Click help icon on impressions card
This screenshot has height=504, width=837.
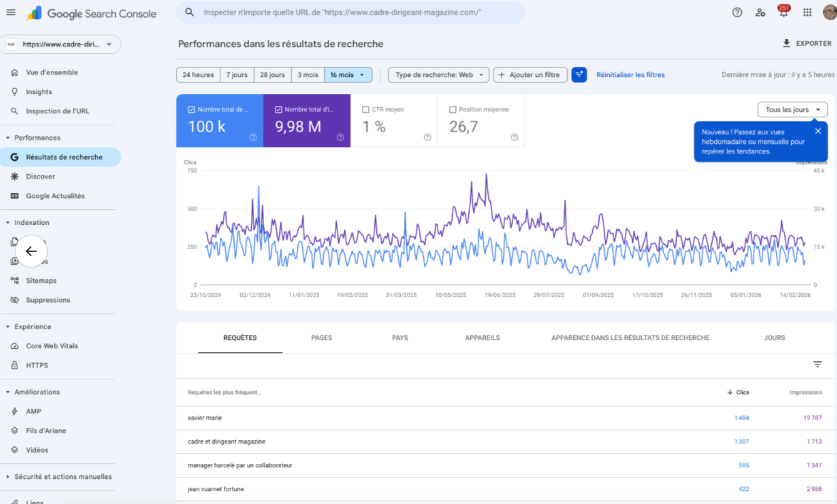click(x=340, y=137)
